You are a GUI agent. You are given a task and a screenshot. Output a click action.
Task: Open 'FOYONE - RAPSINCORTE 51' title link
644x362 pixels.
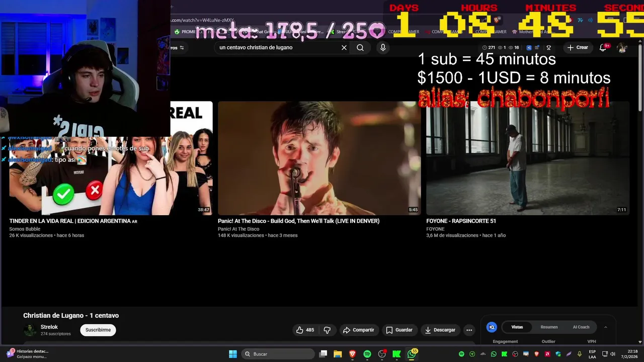coord(461,221)
